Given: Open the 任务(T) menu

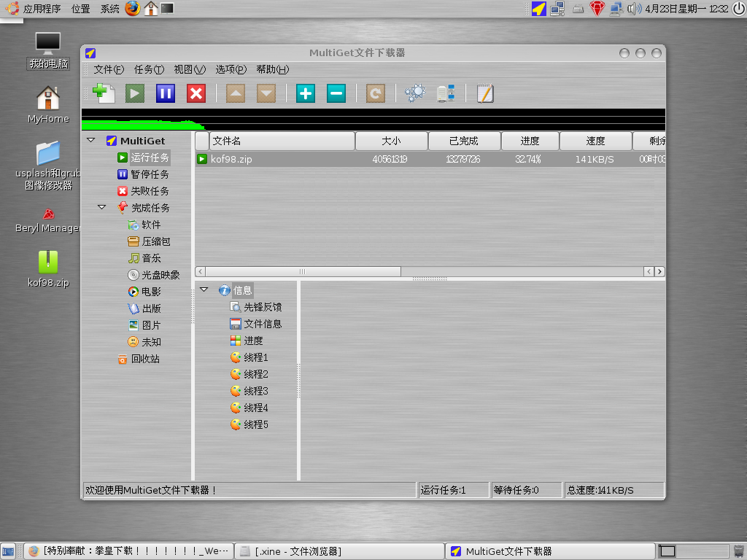Looking at the screenshot, I should coord(149,69).
